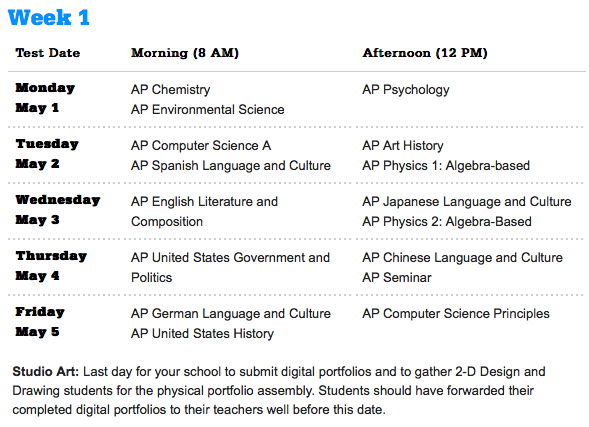
Task: Select AP Japanese Language and Culture
Action: pos(467,202)
